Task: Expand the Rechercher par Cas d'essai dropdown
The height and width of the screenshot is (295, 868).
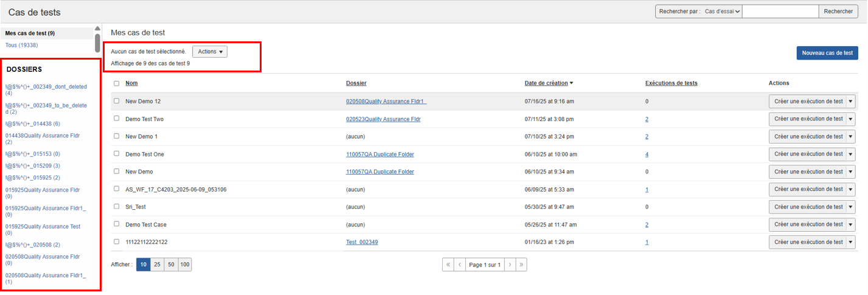Action: tap(722, 12)
